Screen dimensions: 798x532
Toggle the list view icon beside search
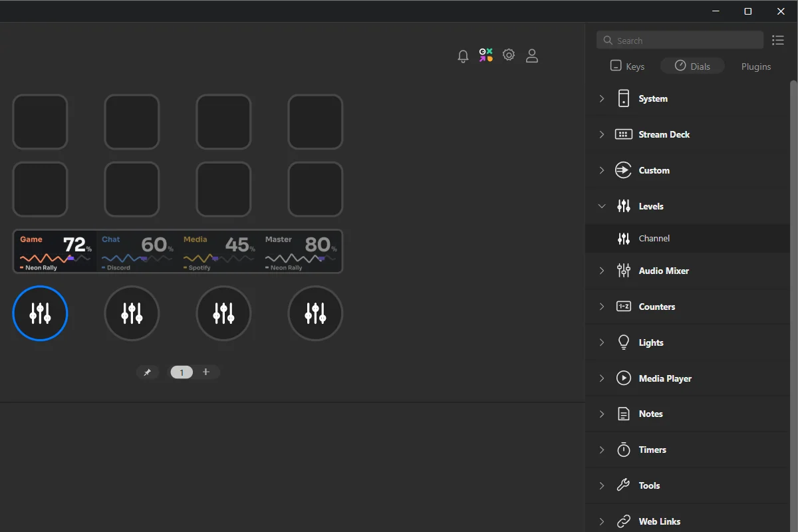tap(778, 41)
